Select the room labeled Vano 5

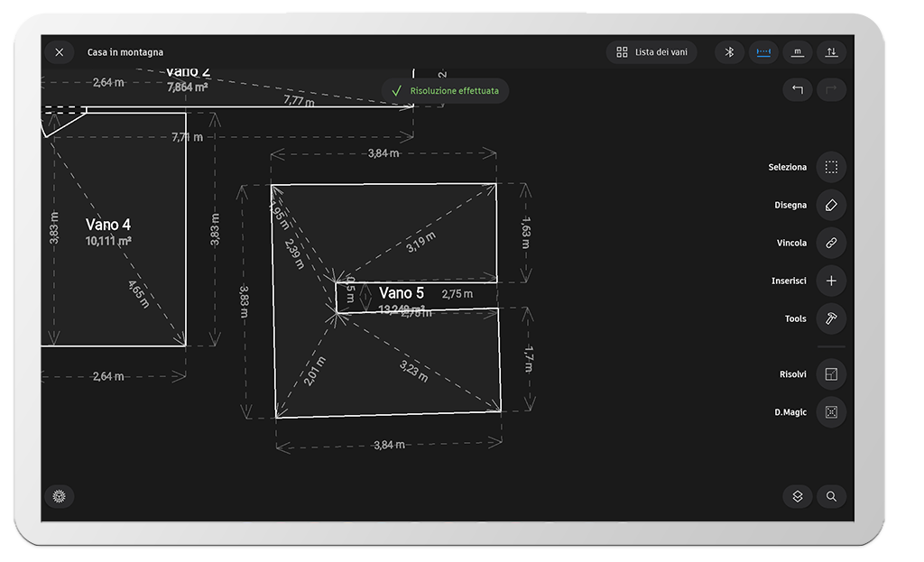[402, 293]
